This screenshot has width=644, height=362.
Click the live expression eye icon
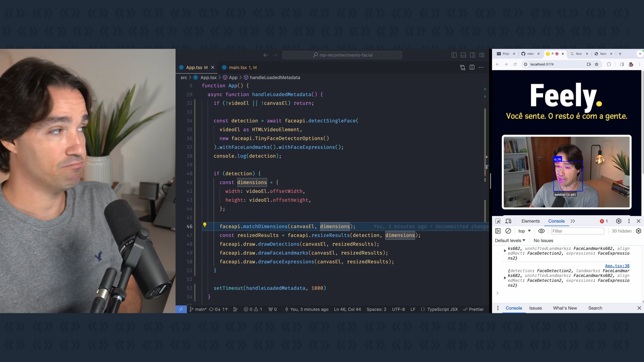click(541, 231)
